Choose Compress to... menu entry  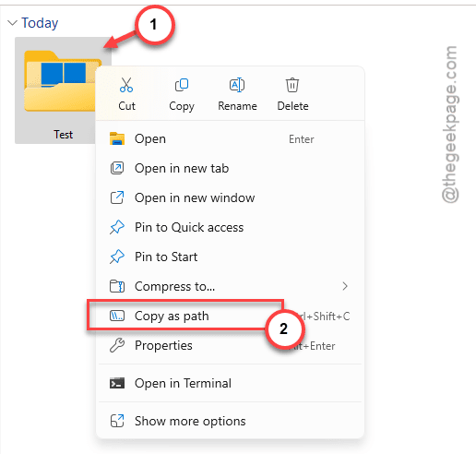[x=230, y=286]
